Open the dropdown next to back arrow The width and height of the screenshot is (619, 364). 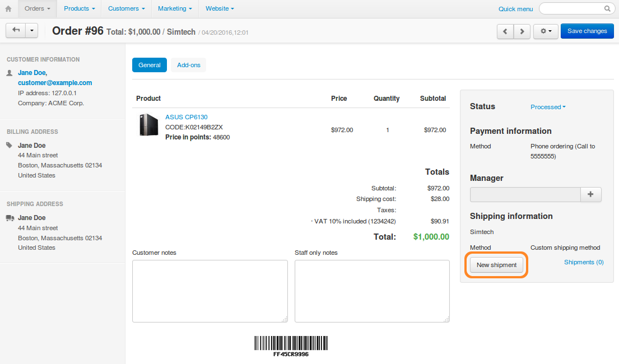click(32, 30)
